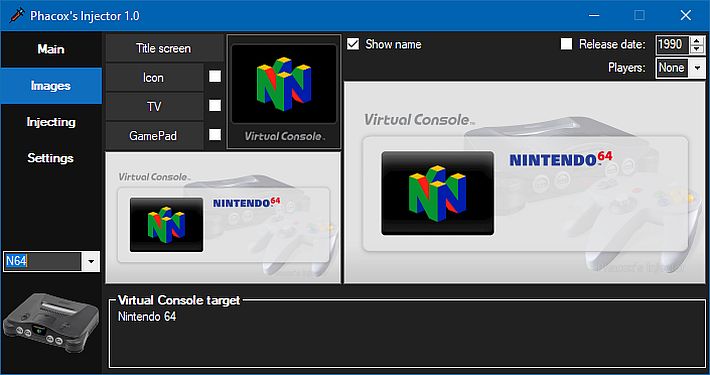The image size is (710, 375).
Task: Increase release date year with up arrow
Action: (697, 40)
